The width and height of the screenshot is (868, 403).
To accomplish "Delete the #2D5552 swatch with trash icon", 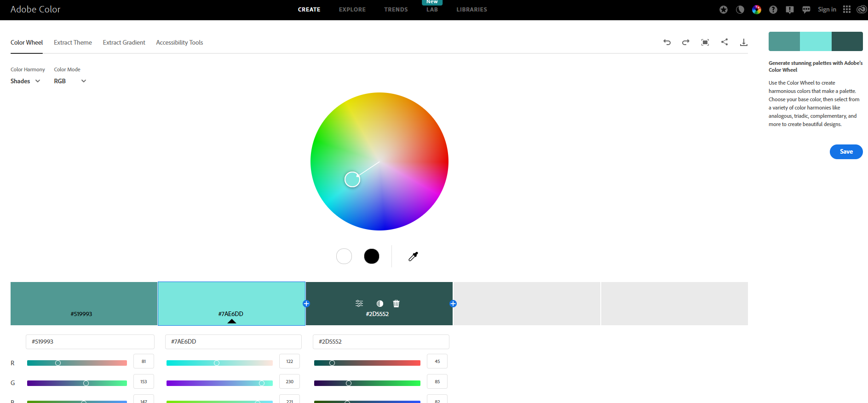I will [x=396, y=304].
